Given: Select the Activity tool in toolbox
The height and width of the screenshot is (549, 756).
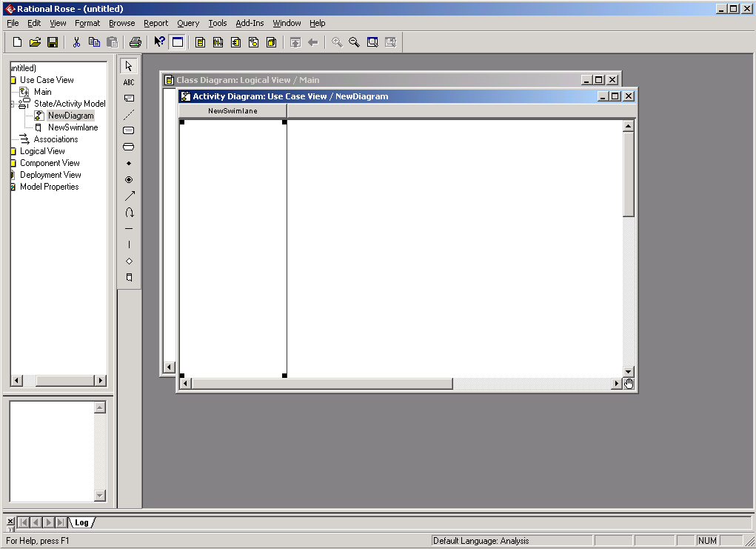Looking at the screenshot, I should 129,147.
